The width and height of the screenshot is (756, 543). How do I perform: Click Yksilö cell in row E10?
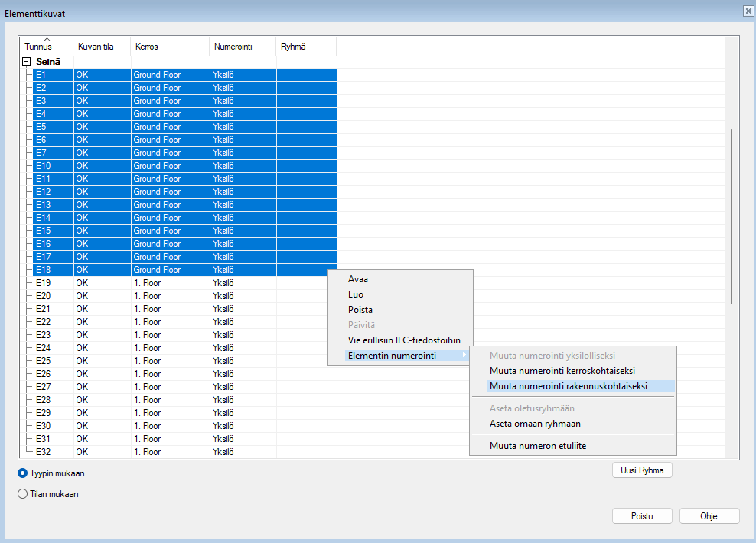(243, 166)
